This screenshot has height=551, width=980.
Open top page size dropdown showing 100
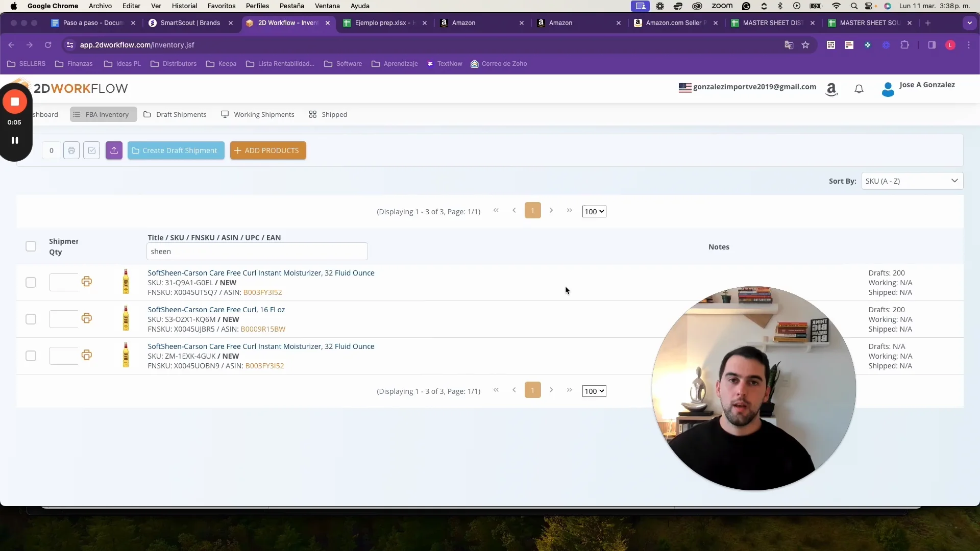[594, 212]
